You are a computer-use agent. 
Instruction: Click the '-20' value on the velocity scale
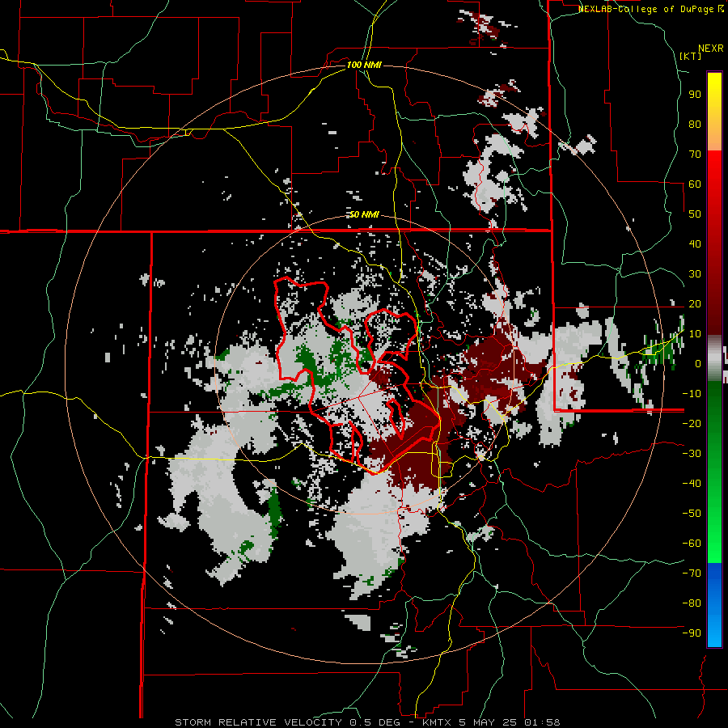692,423
